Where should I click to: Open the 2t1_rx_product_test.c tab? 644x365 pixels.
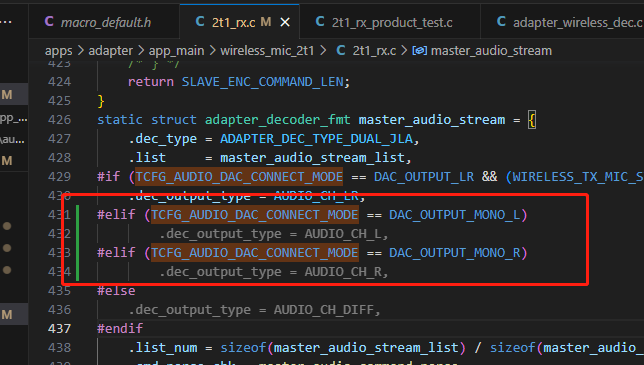pyautogui.click(x=384, y=22)
